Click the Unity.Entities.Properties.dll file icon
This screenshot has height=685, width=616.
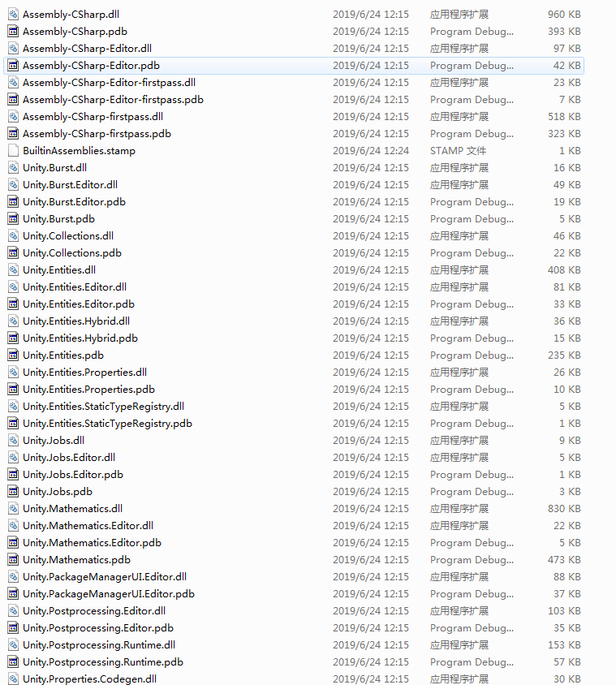pos(14,373)
